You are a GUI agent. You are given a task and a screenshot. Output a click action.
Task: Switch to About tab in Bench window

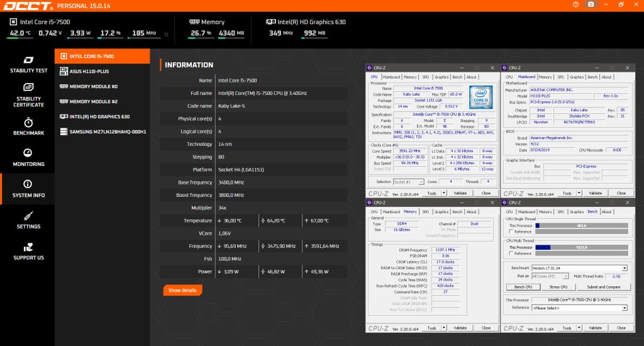coord(607,212)
